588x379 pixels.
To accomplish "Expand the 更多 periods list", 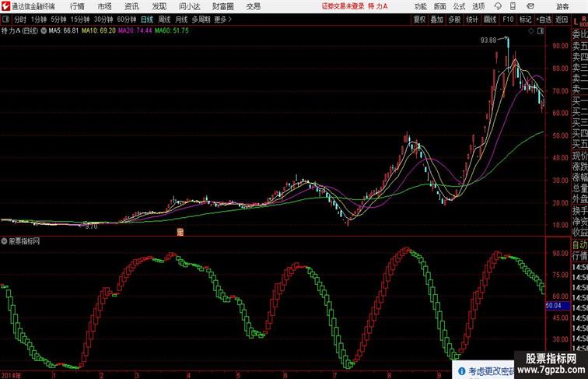I will [222, 19].
